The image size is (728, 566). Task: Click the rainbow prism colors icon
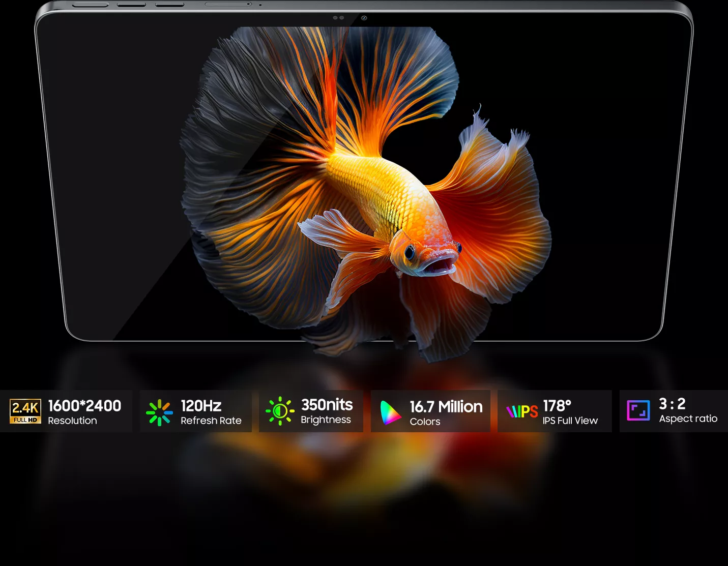pos(390,412)
